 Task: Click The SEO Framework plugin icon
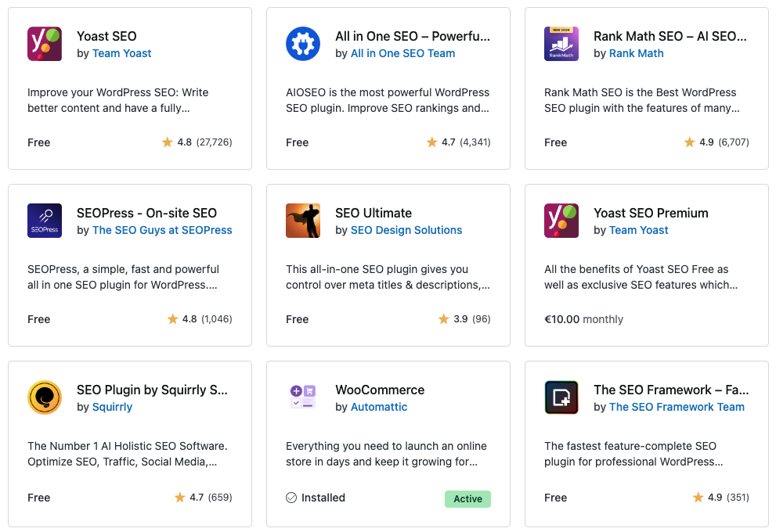point(561,397)
